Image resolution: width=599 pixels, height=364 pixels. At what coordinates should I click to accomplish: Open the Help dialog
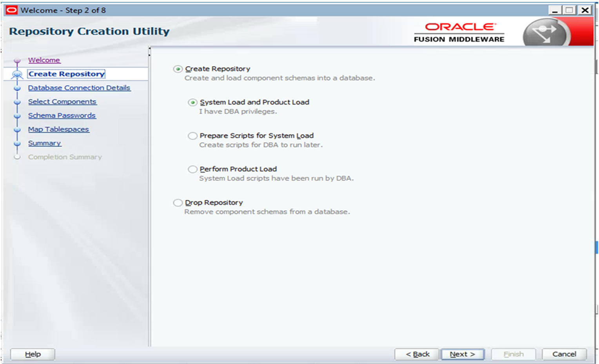click(32, 354)
